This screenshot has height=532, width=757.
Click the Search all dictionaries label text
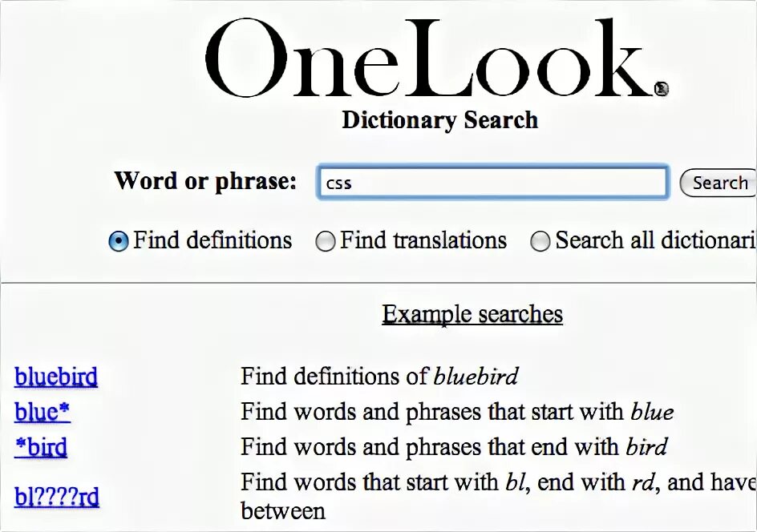pos(656,240)
